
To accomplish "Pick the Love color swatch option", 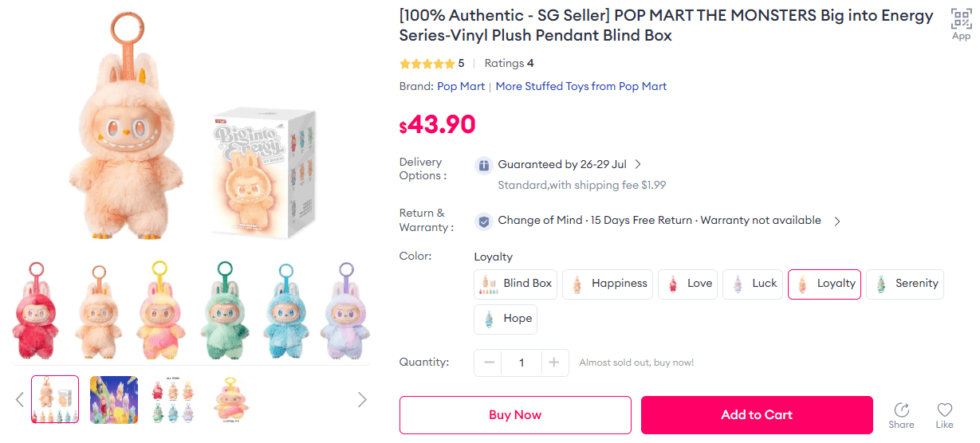I will (x=687, y=284).
